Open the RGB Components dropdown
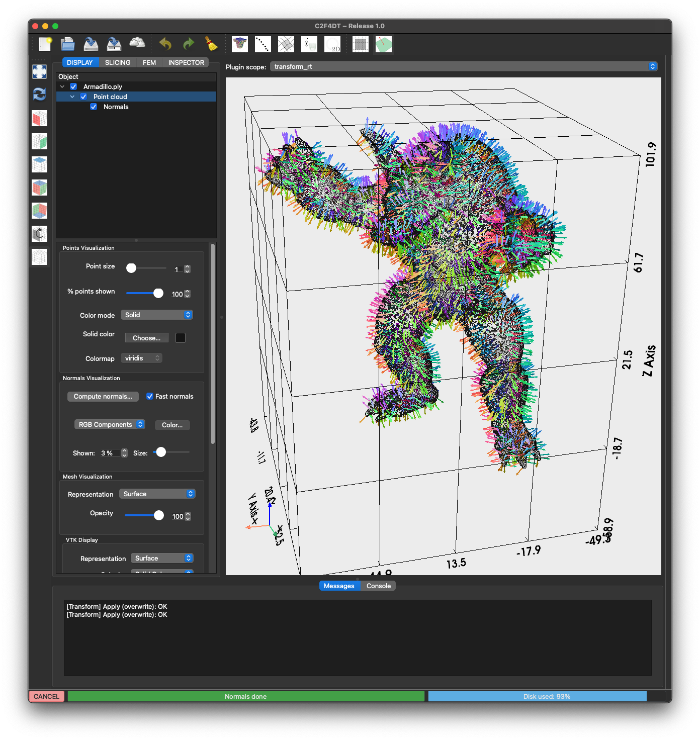This screenshot has height=740, width=700. 110,424
